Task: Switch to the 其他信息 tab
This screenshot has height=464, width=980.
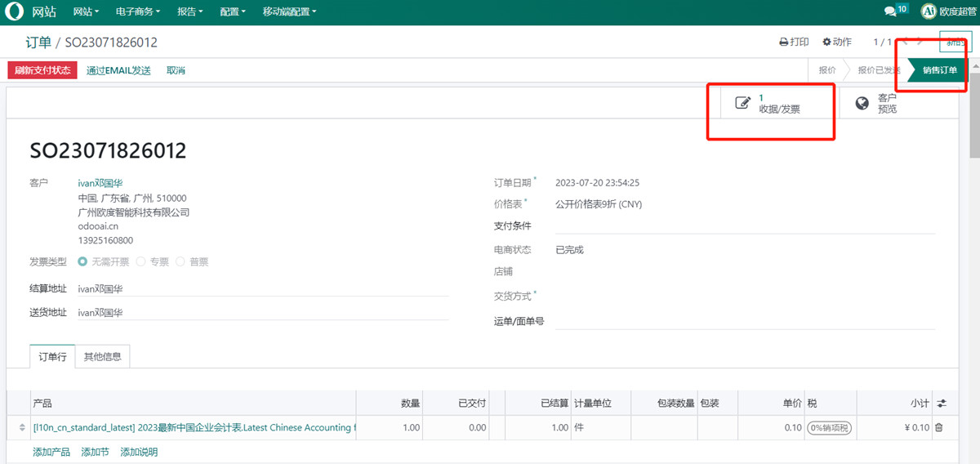Action: click(x=102, y=357)
